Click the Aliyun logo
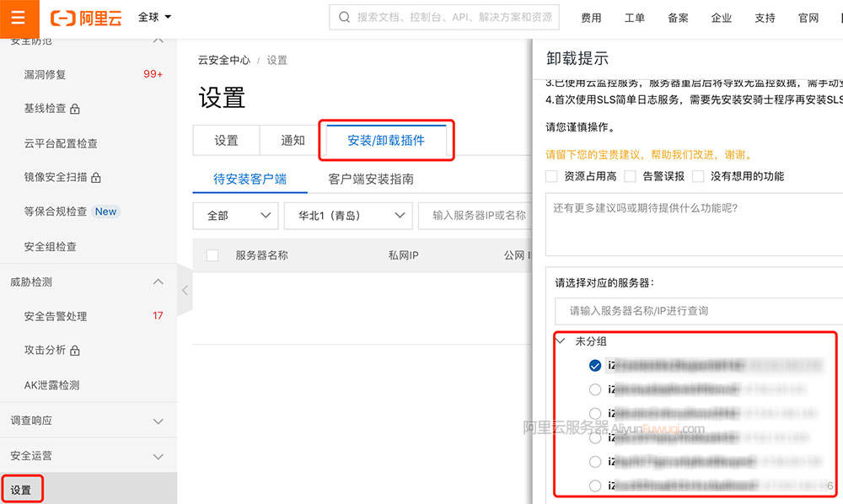 tap(86, 18)
